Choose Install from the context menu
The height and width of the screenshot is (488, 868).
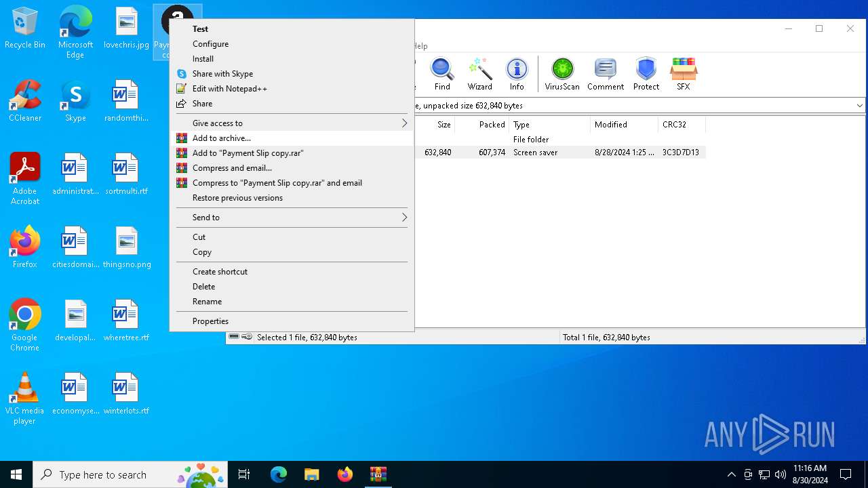click(x=292, y=59)
